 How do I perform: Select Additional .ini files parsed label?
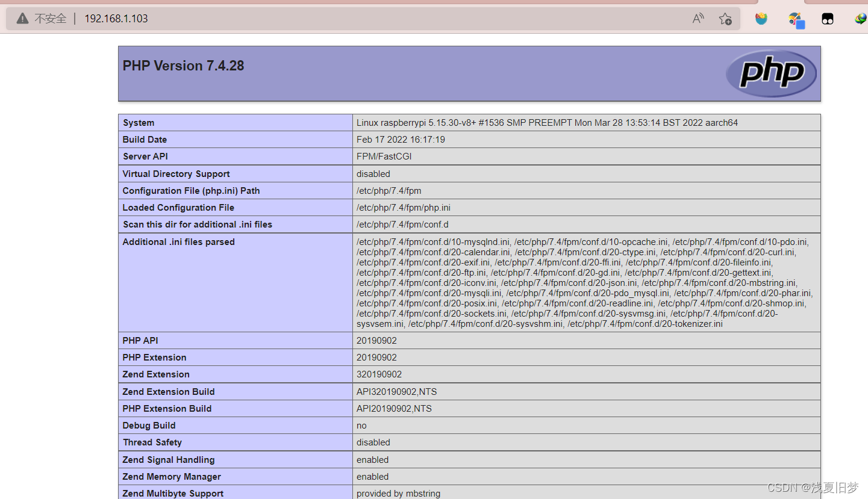(x=178, y=242)
